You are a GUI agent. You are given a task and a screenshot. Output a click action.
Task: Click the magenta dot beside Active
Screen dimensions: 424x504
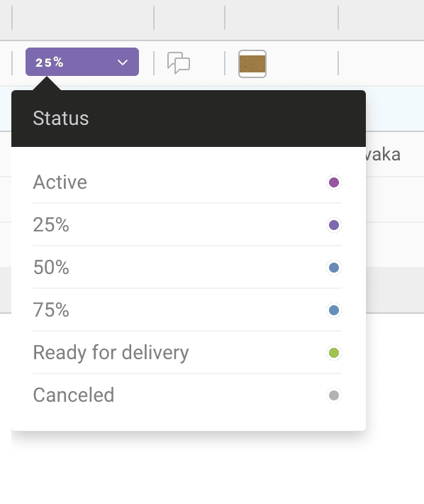click(x=334, y=182)
